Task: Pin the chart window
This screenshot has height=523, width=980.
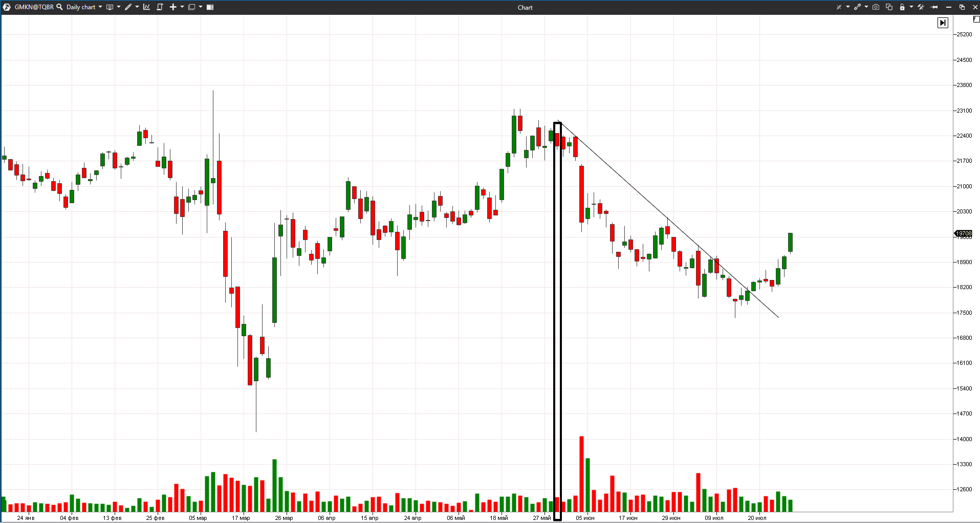Action: pos(934,7)
